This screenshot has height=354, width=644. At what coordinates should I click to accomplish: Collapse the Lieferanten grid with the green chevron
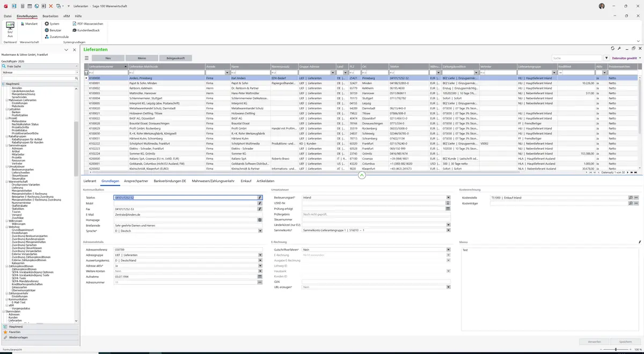[x=362, y=175]
